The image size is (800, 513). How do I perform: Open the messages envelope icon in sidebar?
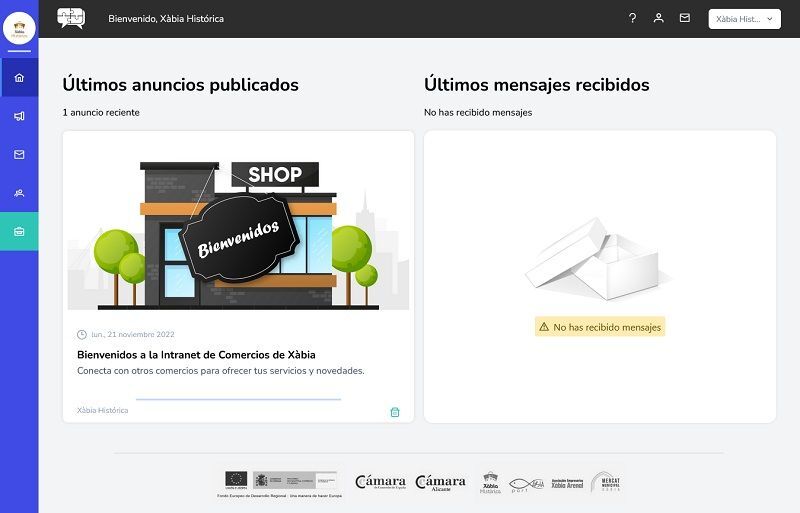[19, 155]
